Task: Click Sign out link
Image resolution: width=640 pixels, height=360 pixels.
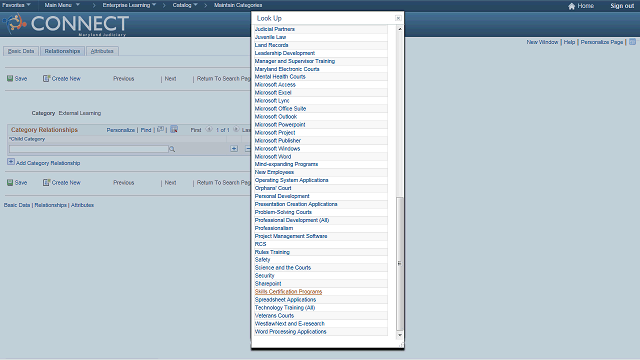Action: 622,6
